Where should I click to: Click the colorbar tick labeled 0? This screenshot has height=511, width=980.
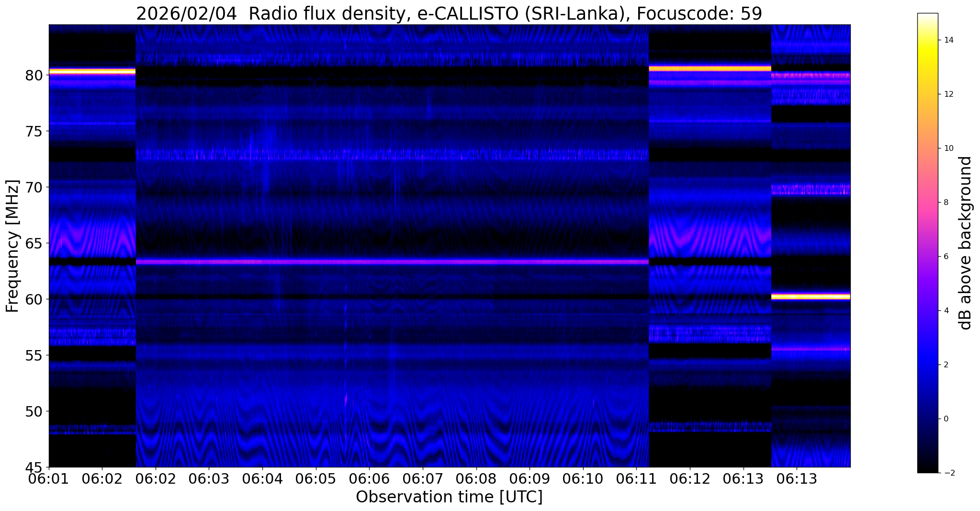945,419
